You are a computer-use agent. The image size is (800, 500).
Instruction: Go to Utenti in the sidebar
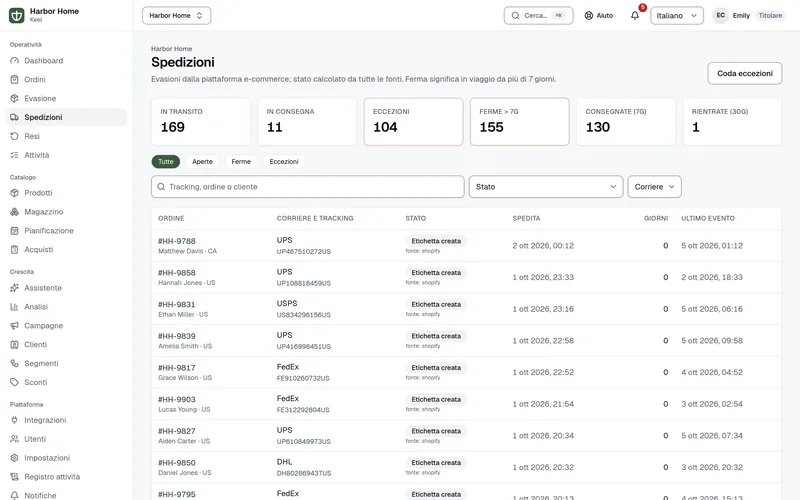[66, 439]
